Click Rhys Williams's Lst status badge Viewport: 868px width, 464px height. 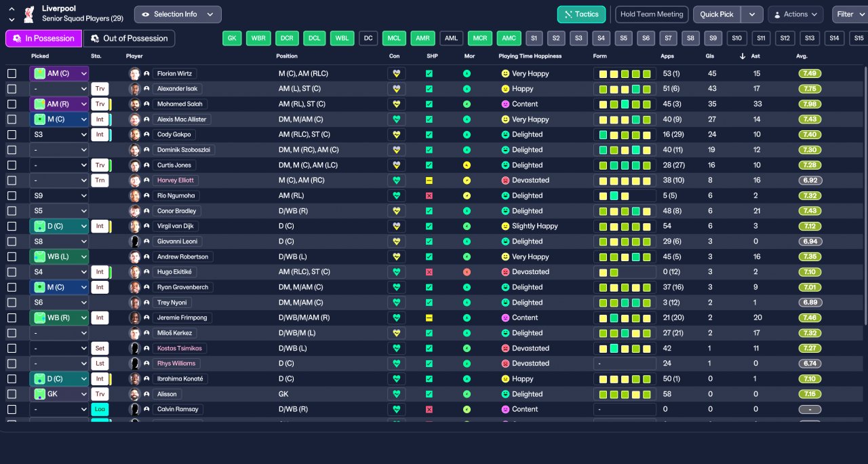[100, 364]
